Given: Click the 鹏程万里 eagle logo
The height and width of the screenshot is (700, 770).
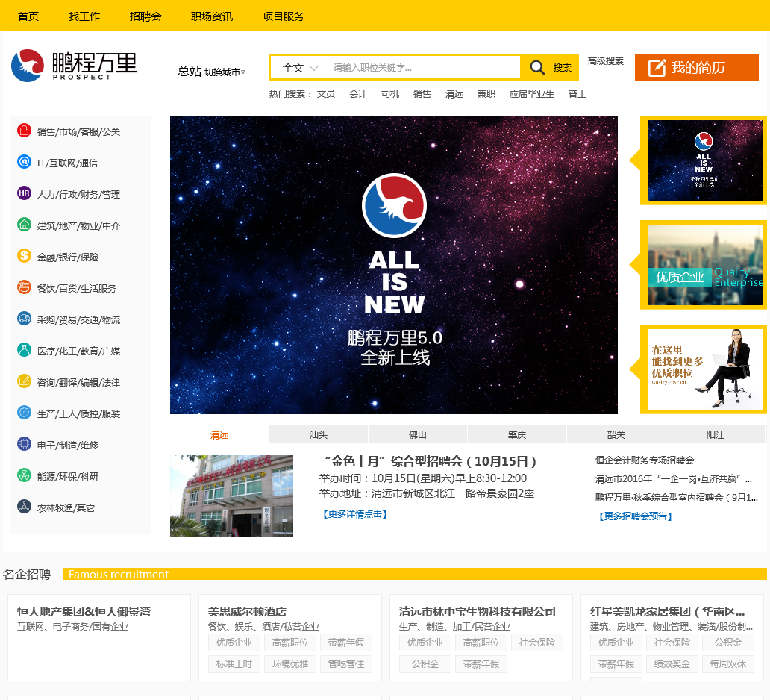Looking at the screenshot, I should 28,66.
